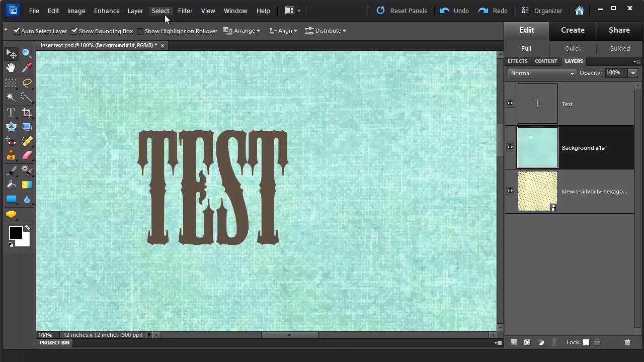Open the Arrange dropdown
The width and height of the screenshot is (644, 362).
pyautogui.click(x=242, y=31)
